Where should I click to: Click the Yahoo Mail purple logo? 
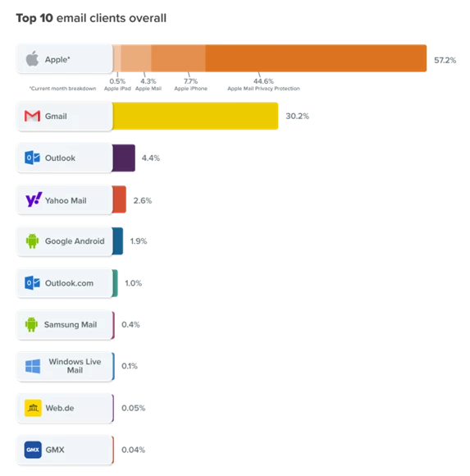pyautogui.click(x=34, y=199)
